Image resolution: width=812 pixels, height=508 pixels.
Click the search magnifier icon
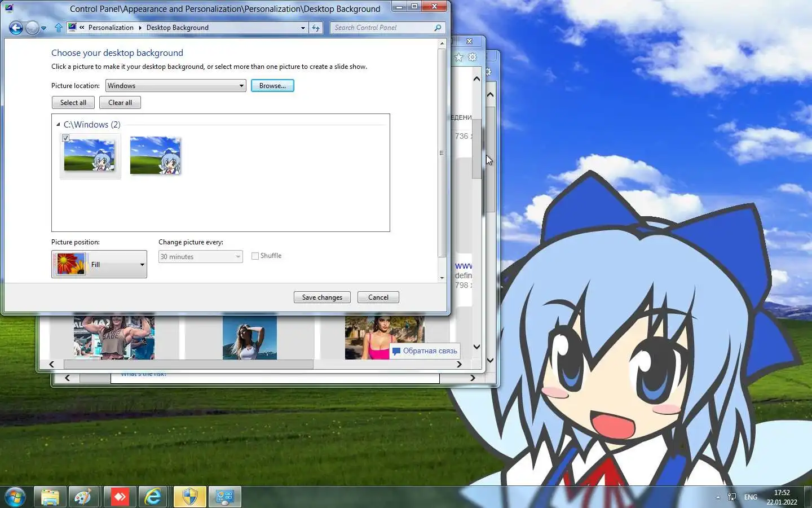click(438, 28)
